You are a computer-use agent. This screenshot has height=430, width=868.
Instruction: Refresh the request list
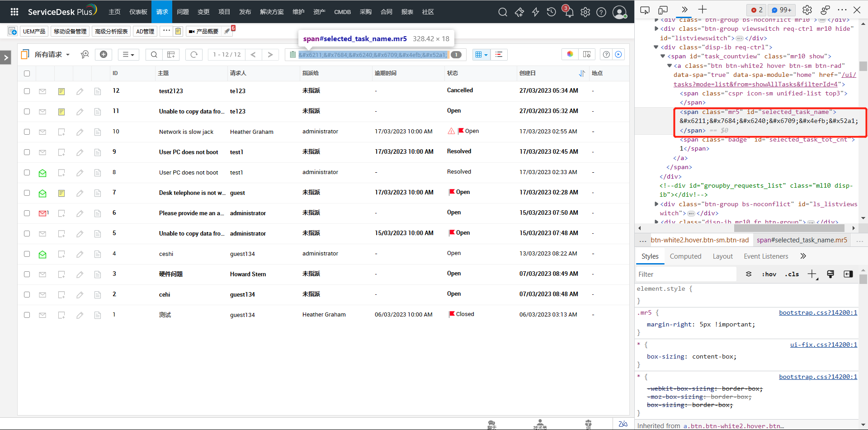pos(194,54)
